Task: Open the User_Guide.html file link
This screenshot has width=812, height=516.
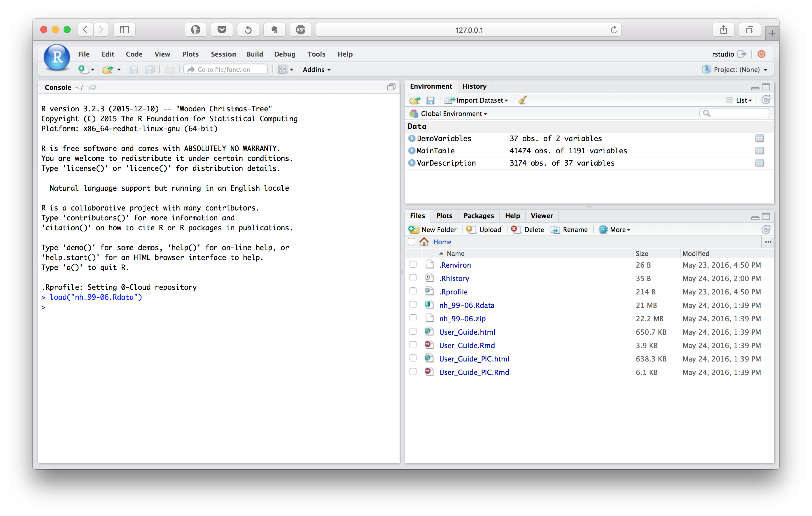Action: tap(467, 332)
